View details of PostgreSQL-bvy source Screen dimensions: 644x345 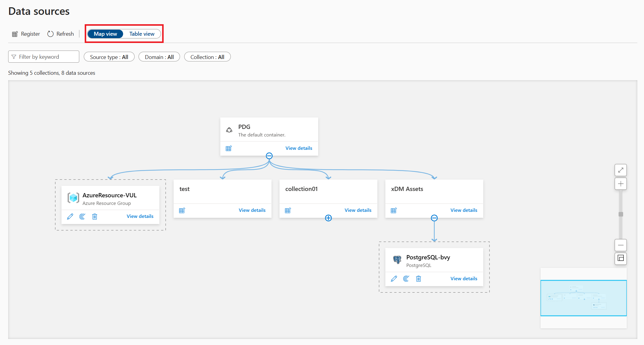point(464,279)
